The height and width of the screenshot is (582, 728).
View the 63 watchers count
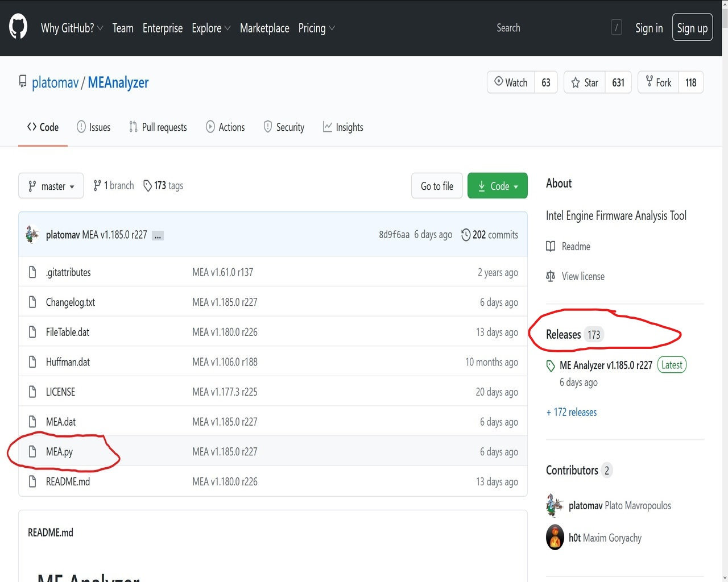546,82
